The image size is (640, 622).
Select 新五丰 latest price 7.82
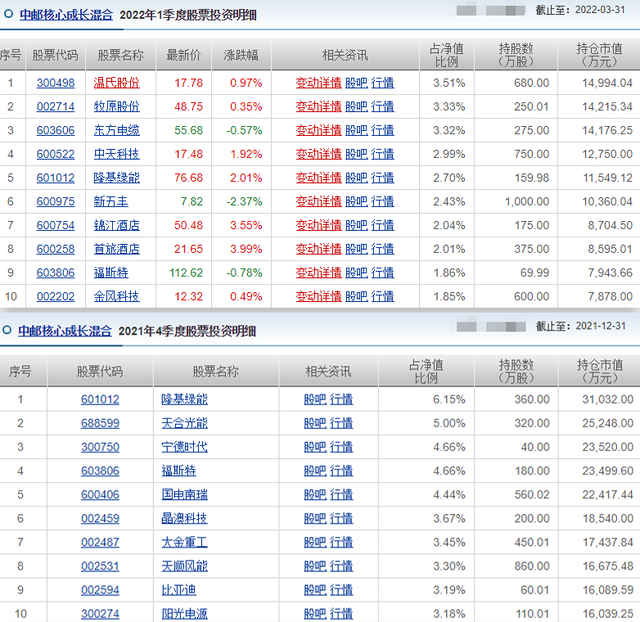coord(191,201)
